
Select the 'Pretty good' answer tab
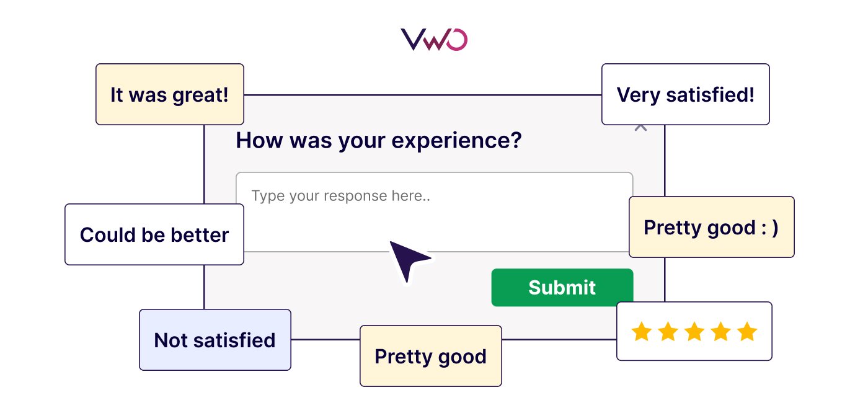430,356
